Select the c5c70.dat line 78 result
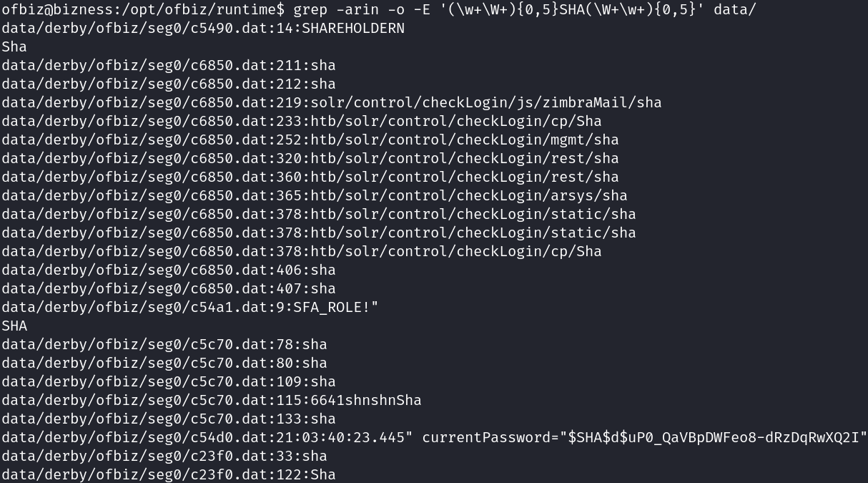Image resolution: width=868 pixels, height=483 pixels. pos(164,345)
